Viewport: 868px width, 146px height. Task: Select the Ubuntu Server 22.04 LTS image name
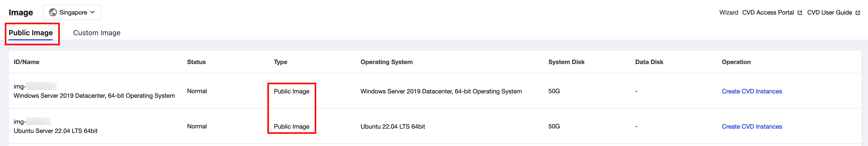coord(56,131)
